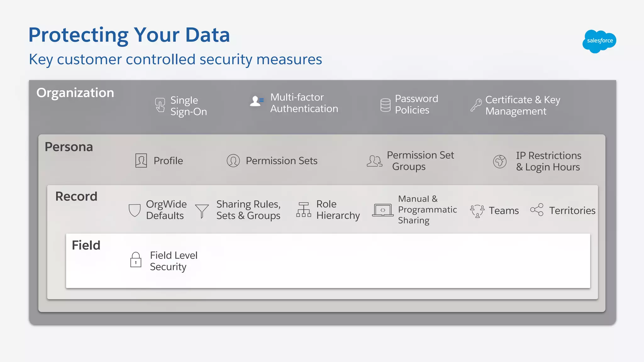Click the 'Manual & Programmatic Sharing' label

tap(427, 210)
